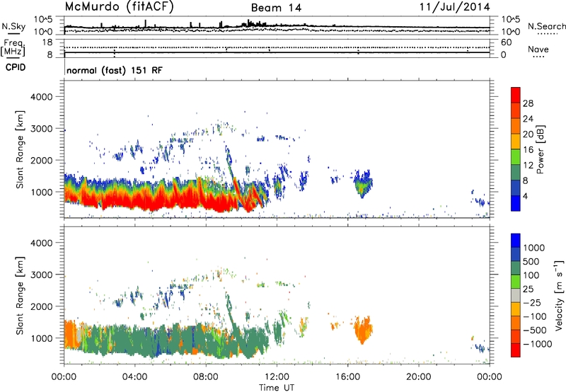Click the -500 label on velocity colorbar

coord(534,330)
